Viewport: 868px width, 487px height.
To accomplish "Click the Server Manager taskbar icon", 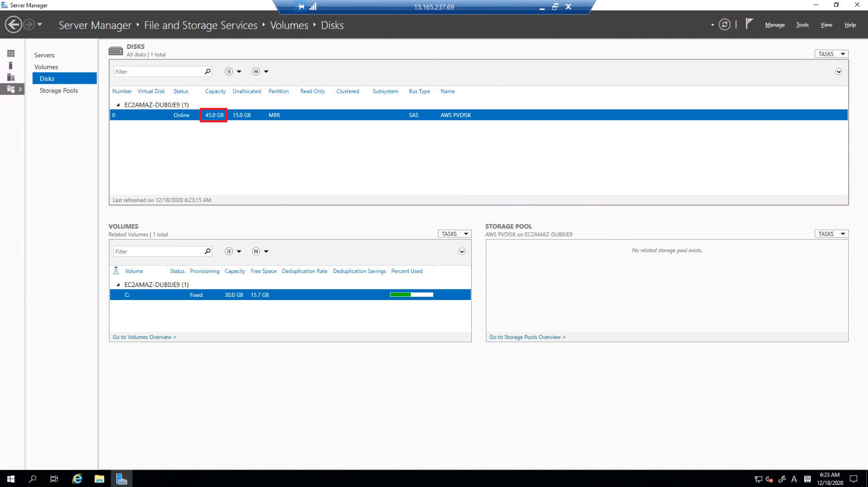I will (121, 479).
